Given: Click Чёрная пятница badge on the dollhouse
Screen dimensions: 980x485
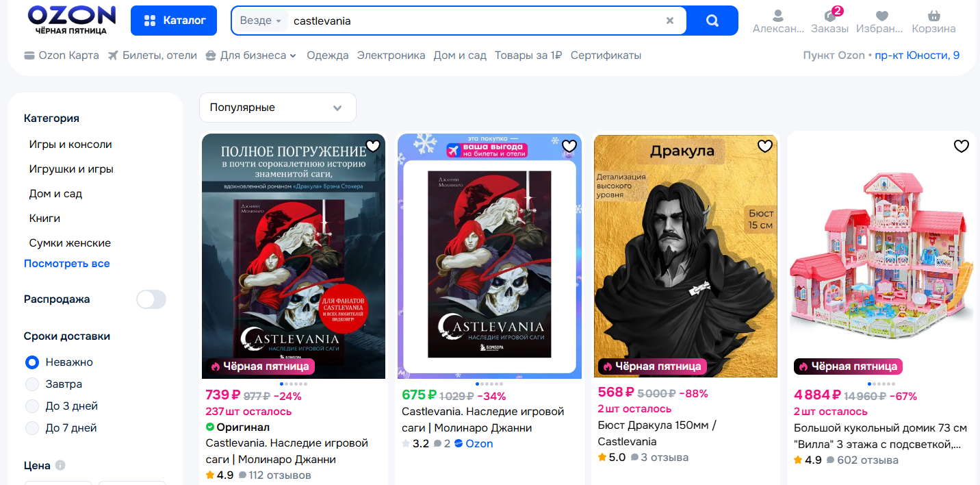Looking at the screenshot, I should [848, 366].
